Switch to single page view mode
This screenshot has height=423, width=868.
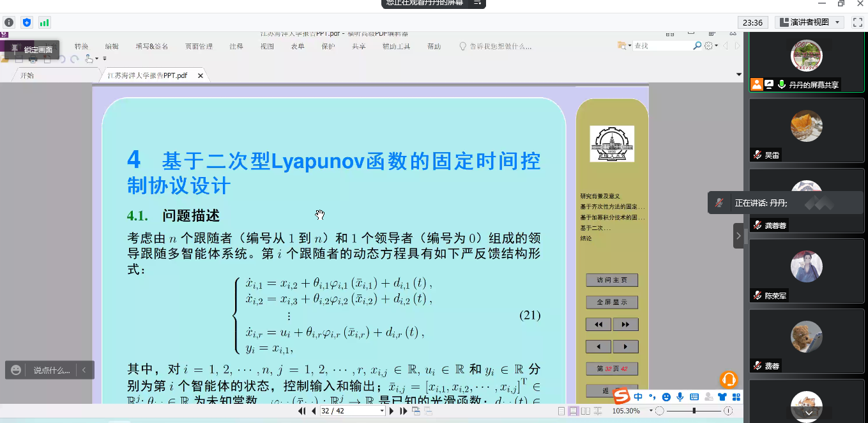[x=562, y=411]
